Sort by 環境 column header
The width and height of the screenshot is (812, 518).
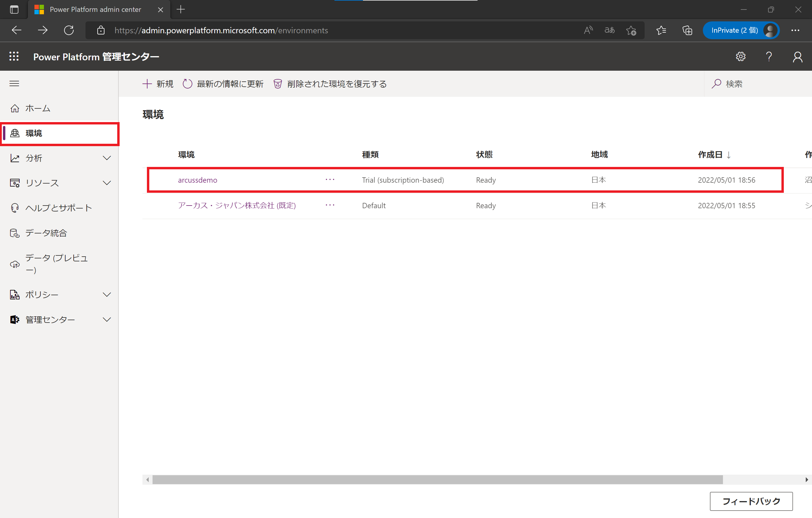[x=186, y=154]
